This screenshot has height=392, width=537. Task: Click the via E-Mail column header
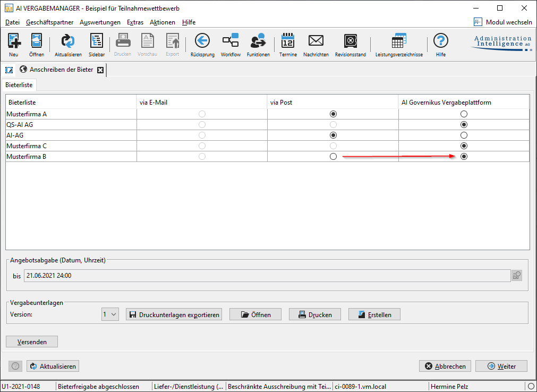click(202, 102)
